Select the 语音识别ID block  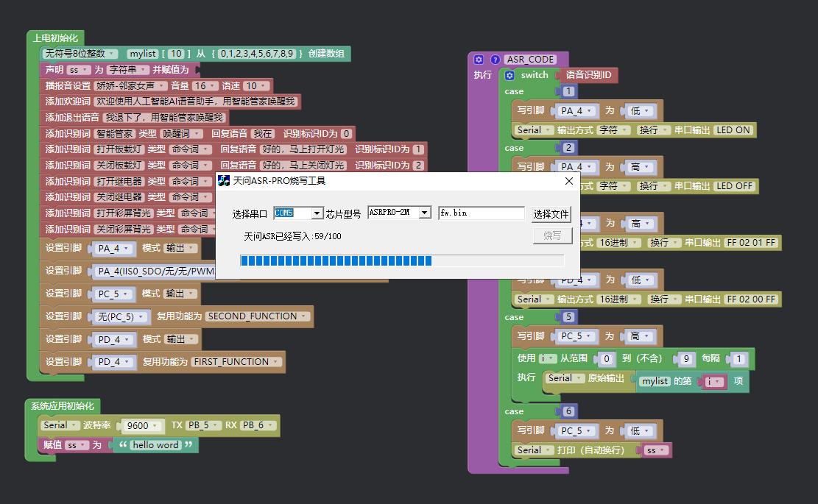(x=588, y=75)
